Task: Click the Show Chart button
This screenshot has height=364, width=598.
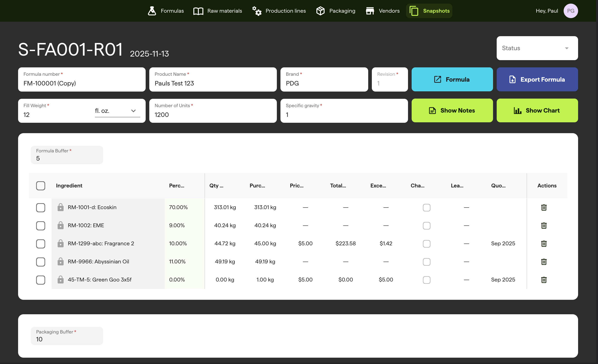Action: (537, 110)
